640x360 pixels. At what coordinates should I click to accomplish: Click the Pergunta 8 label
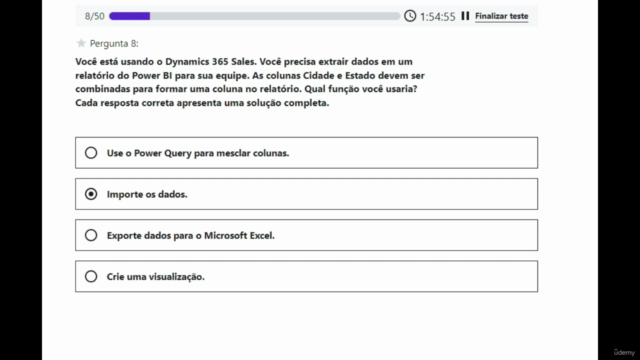(x=114, y=43)
